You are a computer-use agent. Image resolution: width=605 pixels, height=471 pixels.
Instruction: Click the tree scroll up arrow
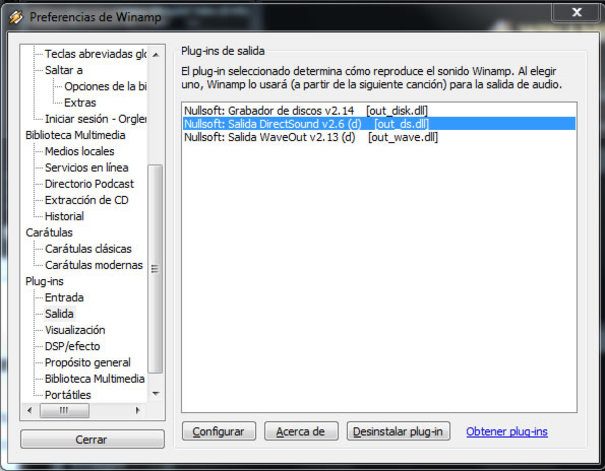click(x=155, y=55)
